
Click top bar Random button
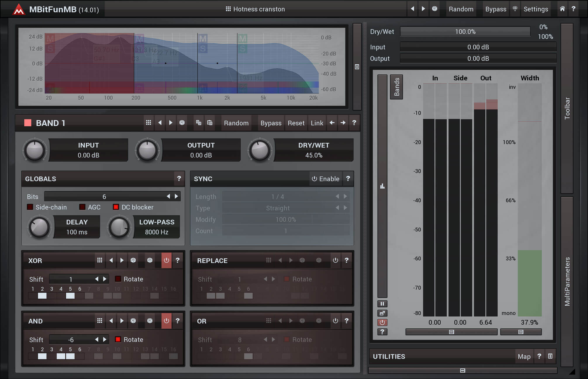click(461, 9)
